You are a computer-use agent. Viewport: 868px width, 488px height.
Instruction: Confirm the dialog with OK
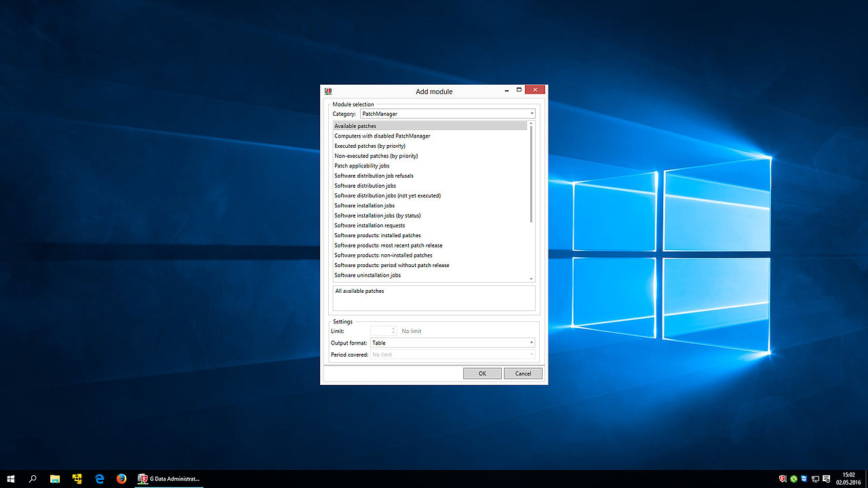(x=482, y=373)
